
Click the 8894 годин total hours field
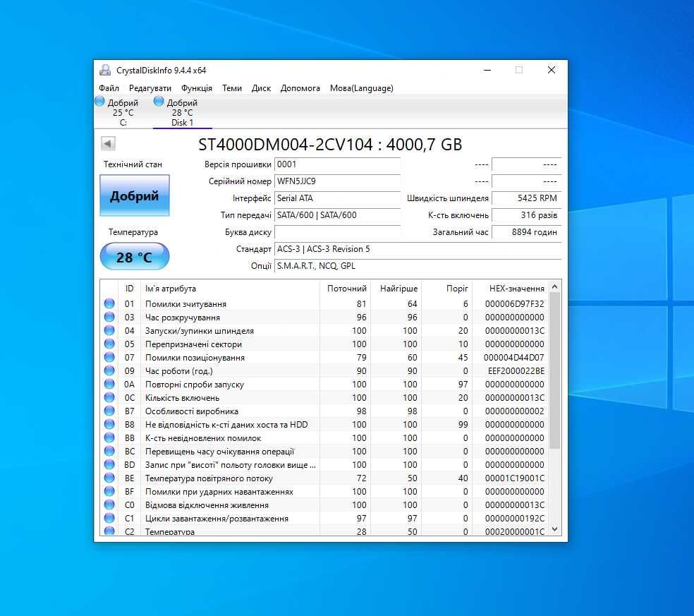click(x=526, y=232)
